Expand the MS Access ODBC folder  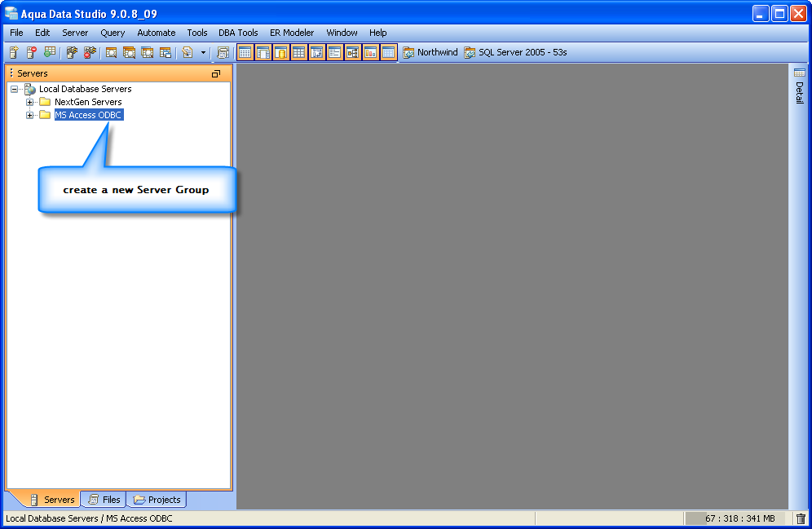pos(29,115)
